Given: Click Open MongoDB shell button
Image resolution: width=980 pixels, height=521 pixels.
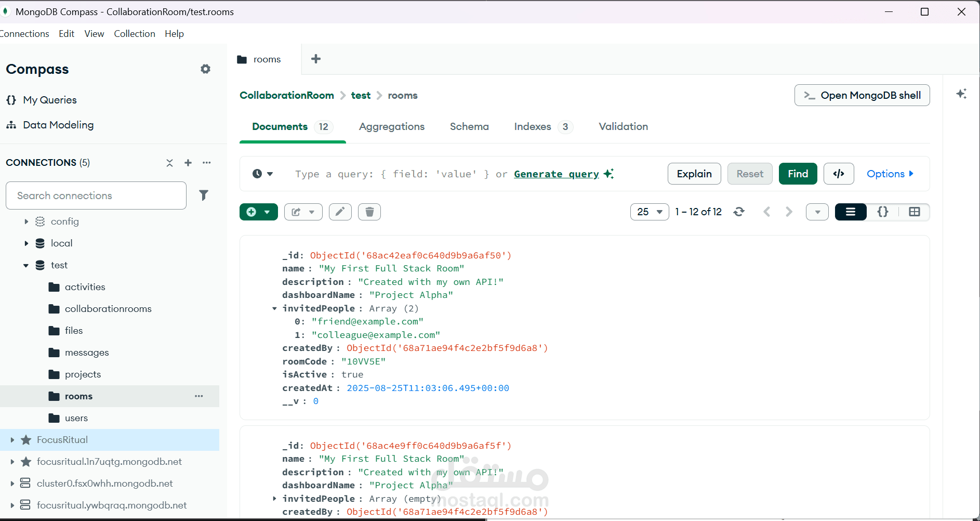Looking at the screenshot, I should pyautogui.click(x=862, y=95).
